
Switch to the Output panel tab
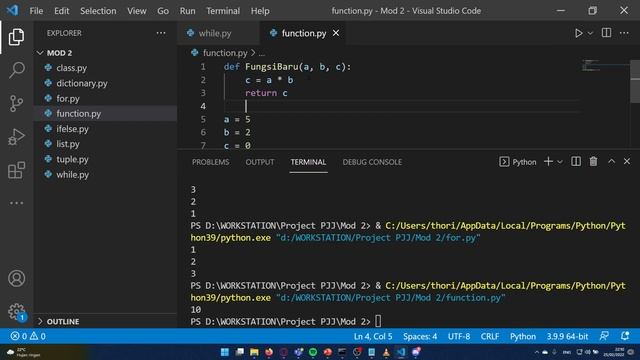tap(260, 162)
